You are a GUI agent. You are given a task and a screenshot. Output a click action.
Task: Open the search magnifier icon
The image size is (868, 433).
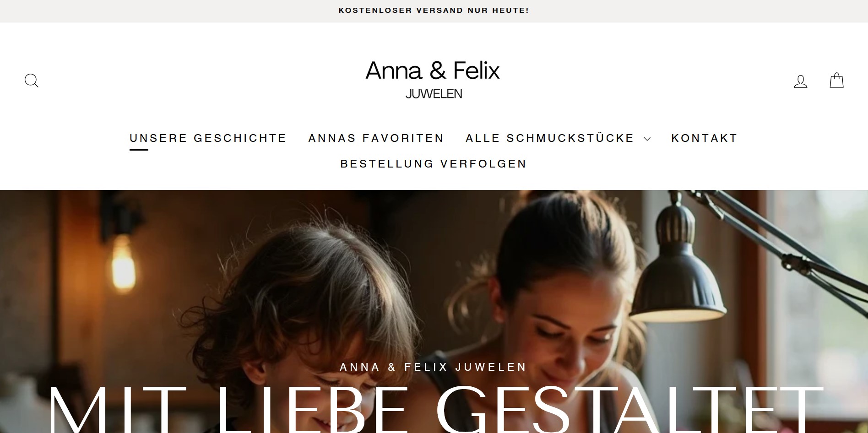tap(31, 81)
